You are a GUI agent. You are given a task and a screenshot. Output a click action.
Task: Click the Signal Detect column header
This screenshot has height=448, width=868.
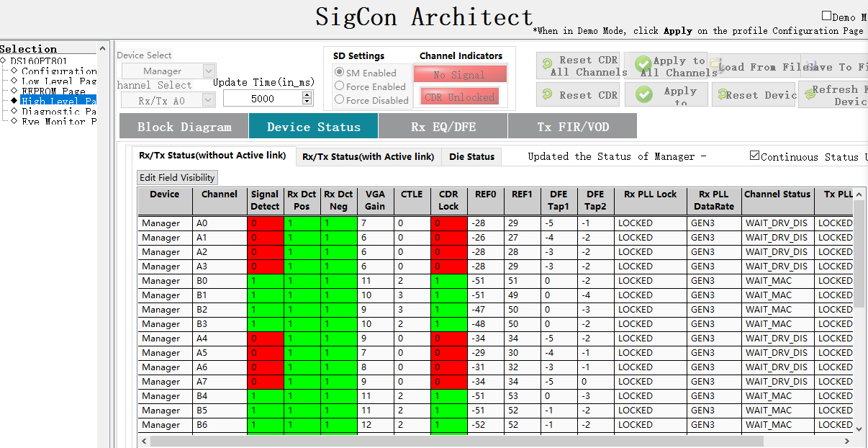pos(265,200)
